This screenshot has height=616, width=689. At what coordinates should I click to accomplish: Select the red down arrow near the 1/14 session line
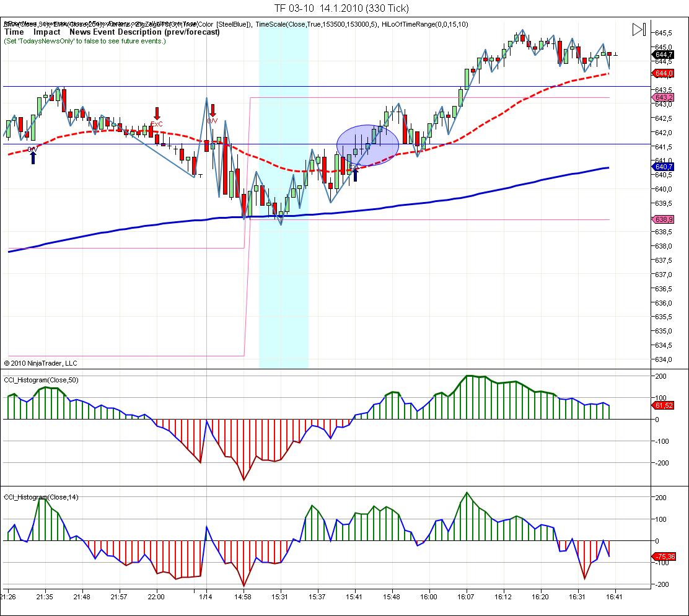pyautogui.click(x=213, y=110)
